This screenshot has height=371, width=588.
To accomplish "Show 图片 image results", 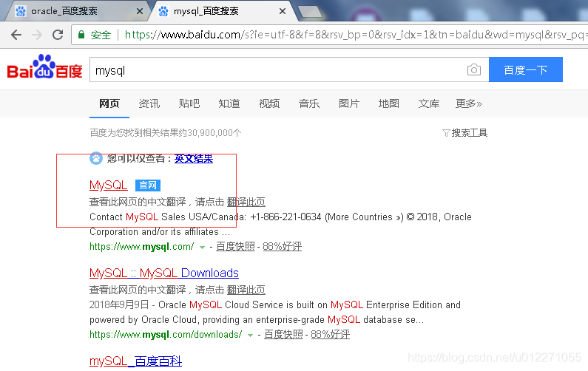I will 349,103.
